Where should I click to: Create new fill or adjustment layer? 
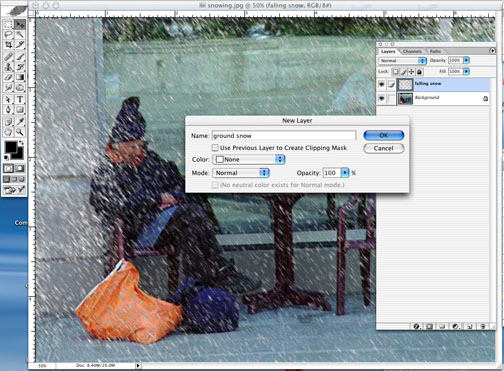pos(456,326)
